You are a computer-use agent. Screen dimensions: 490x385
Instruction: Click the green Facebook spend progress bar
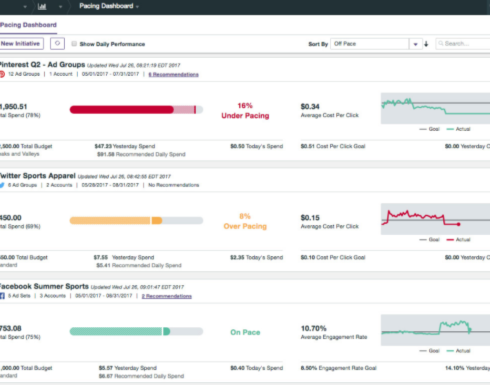click(136, 331)
